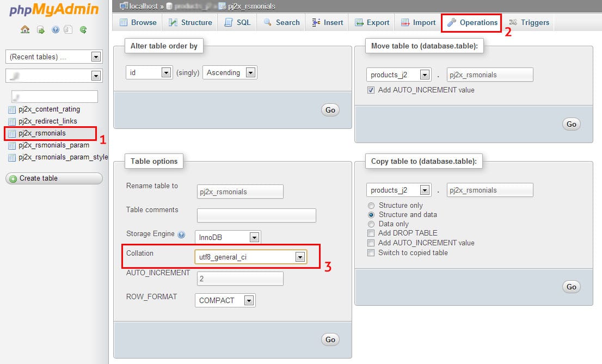The image size is (602, 364).
Task: Enable the Add DROP TABLE checkbox
Action: coord(371,233)
